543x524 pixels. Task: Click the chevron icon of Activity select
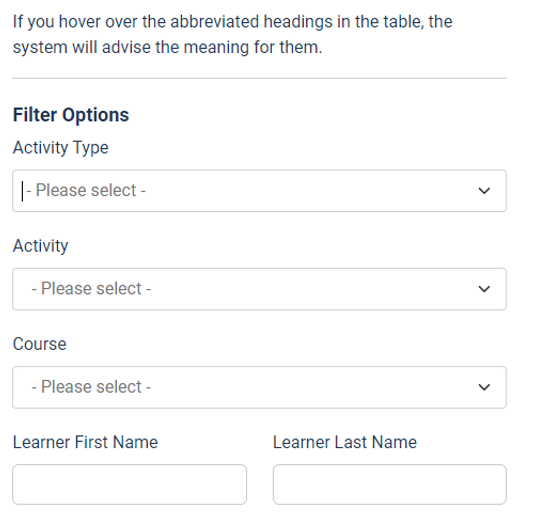tap(484, 289)
